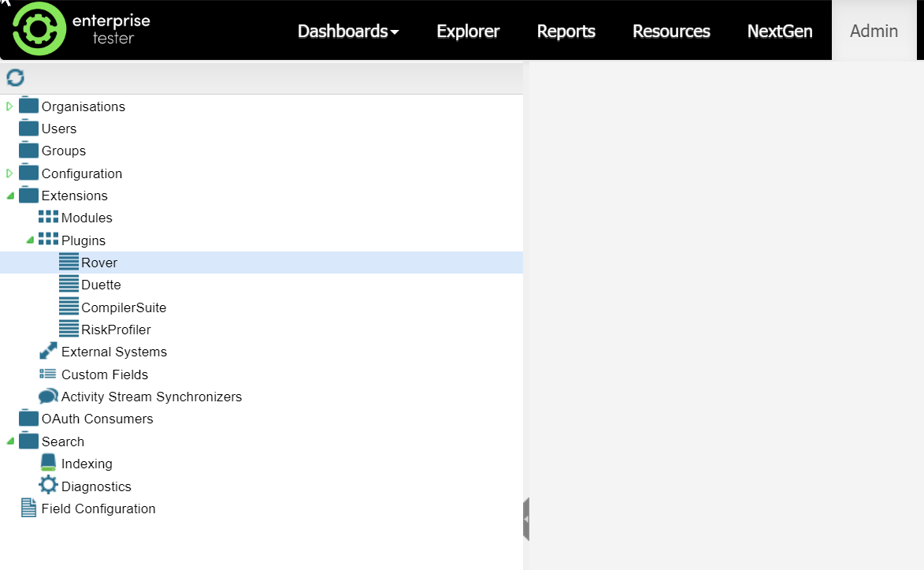Click the Indexing drive icon
This screenshot has height=570, width=924.
pos(48,464)
